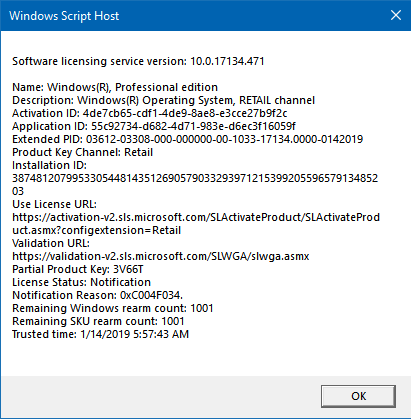Click the Remaining SKU rearm count line

point(98,321)
